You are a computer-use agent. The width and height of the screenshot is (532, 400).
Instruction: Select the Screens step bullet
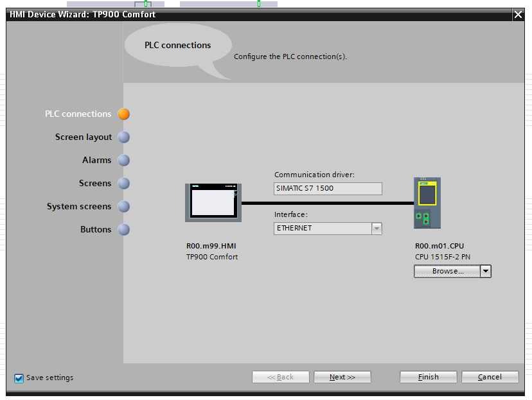(x=124, y=183)
